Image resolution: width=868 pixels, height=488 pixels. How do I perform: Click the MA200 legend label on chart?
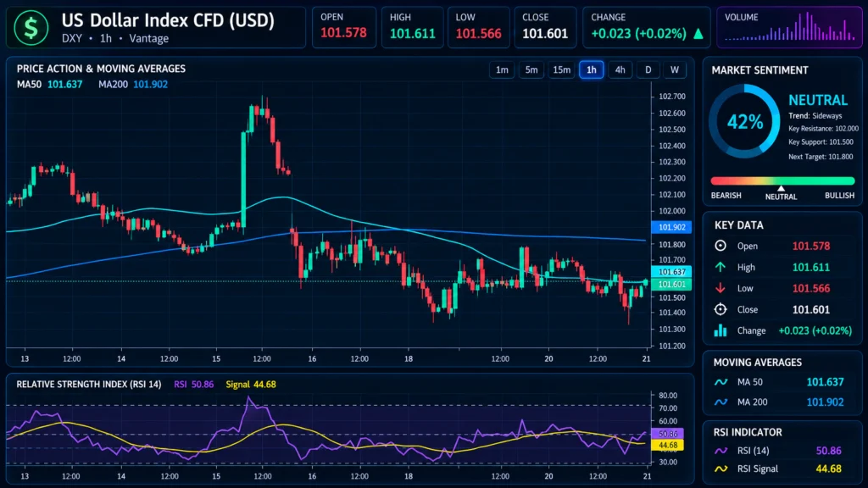pos(133,85)
